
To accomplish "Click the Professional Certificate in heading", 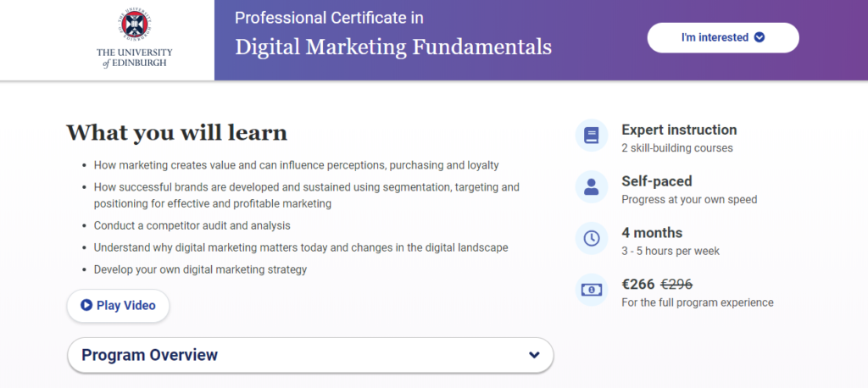I will point(329,18).
